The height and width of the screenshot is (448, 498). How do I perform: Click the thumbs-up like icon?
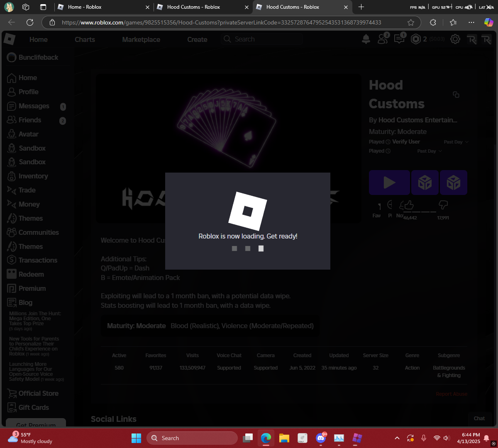pyautogui.click(x=409, y=205)
